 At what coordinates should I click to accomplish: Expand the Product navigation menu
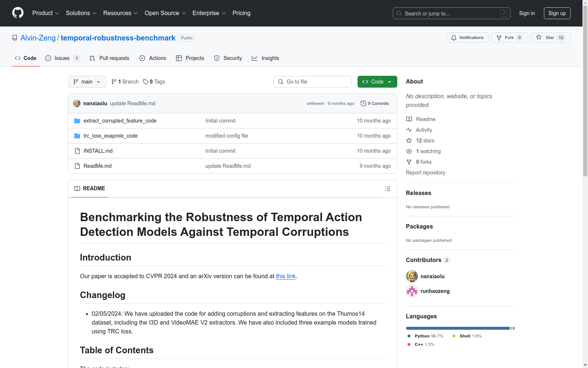pyautogui.click(x=46, y=13)
